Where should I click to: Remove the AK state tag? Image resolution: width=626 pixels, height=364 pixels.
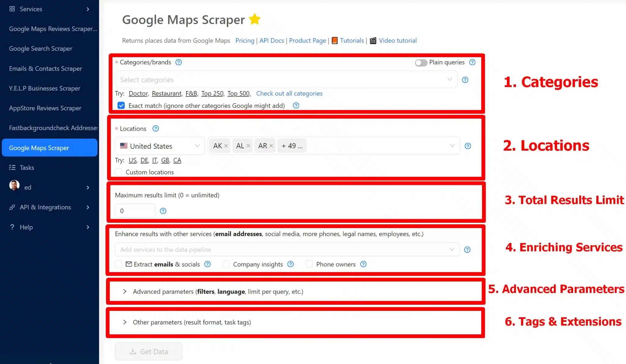pos(226,146)
